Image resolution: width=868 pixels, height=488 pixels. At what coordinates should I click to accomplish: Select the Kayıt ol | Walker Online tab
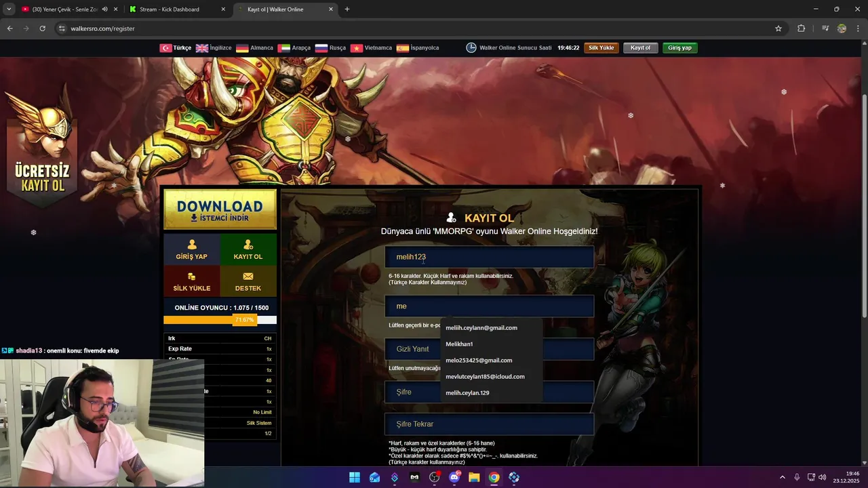(285, 9)
